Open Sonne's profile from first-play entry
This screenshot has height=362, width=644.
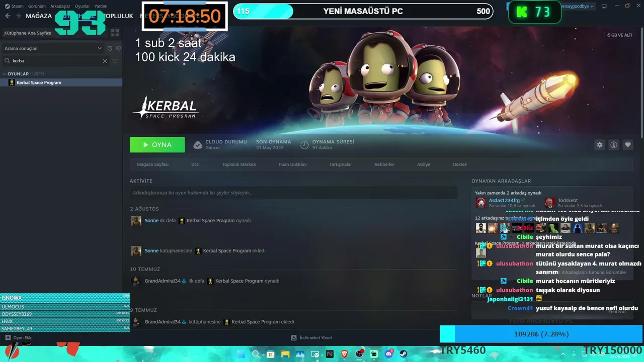click(x=151, y=221)
